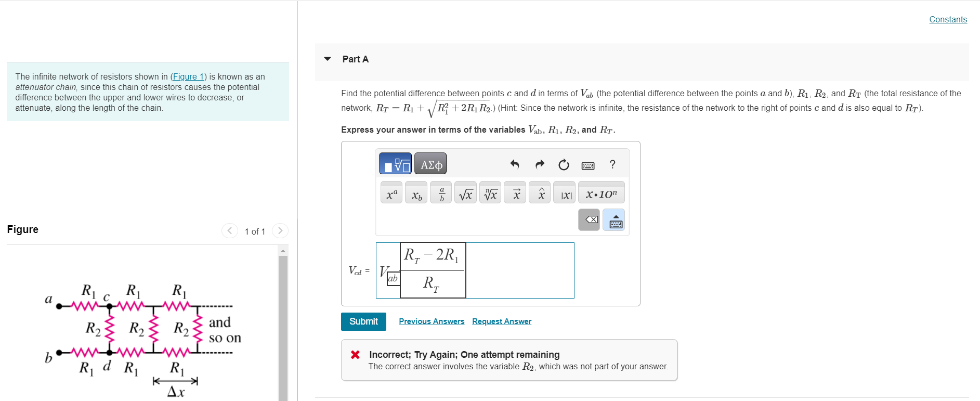Click the absolute value |x| icon

[564, 193]
